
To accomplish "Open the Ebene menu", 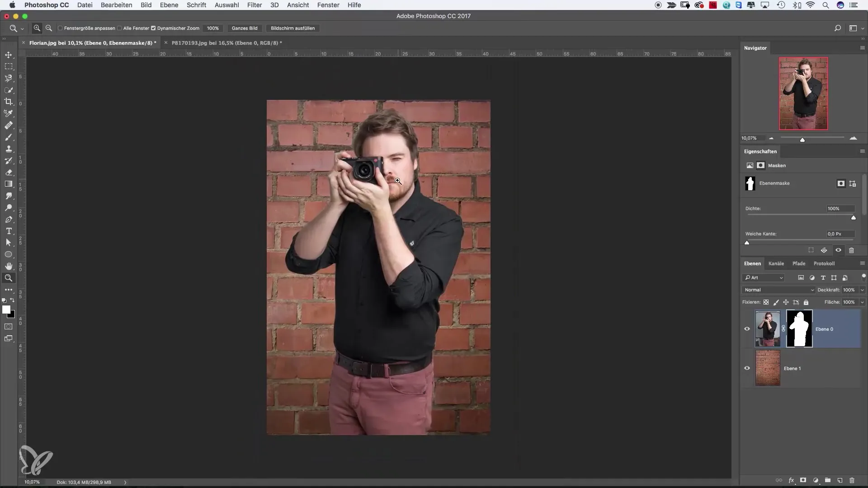I will pos(169,5).
